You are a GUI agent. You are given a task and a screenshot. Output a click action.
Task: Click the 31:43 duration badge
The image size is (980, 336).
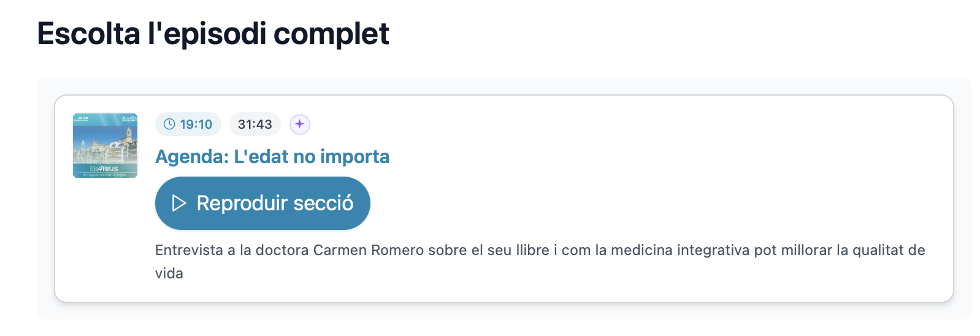tap(255, 124)
